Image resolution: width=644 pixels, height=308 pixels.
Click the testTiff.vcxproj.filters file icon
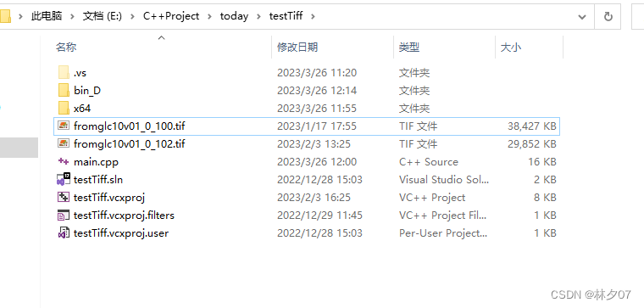[64, 215]
